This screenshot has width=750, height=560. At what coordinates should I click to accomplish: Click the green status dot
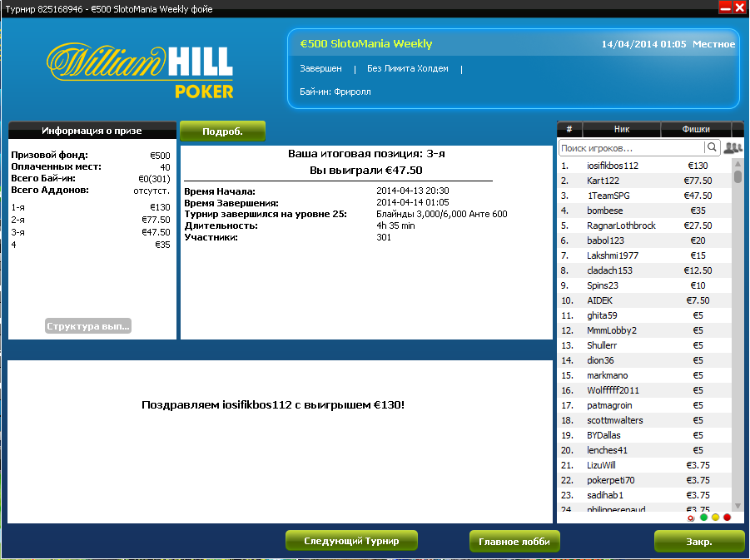coord(703,517)
